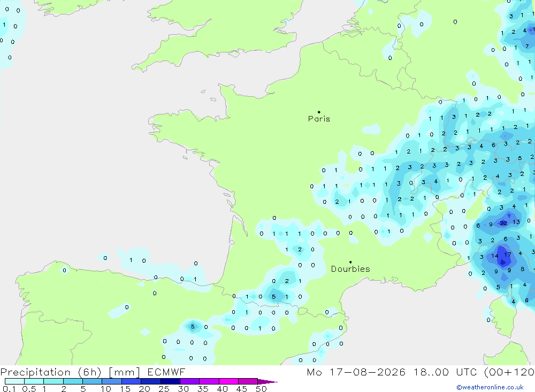Click the legend label '40'
The height and width of the screenshot is (392, 535).
pyautogui.click(x=222, y=389)
